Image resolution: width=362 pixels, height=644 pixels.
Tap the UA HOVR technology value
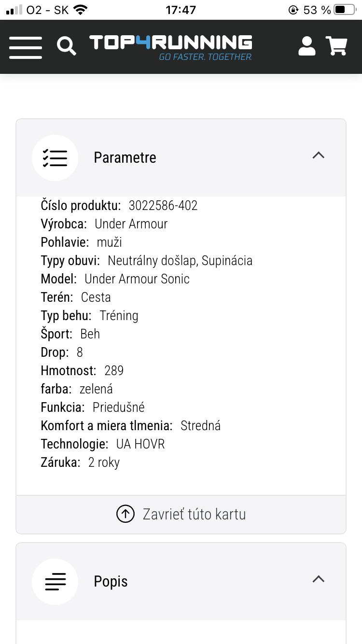(140, 444)
